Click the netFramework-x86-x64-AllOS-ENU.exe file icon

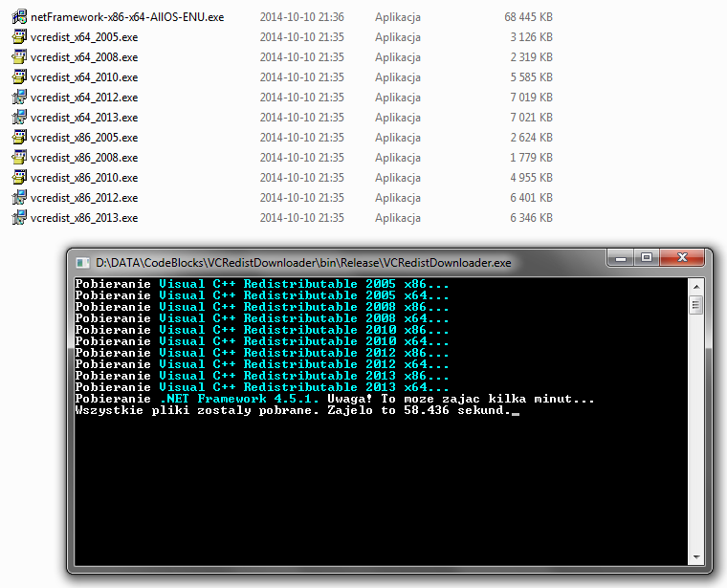(x=19, y=17)
